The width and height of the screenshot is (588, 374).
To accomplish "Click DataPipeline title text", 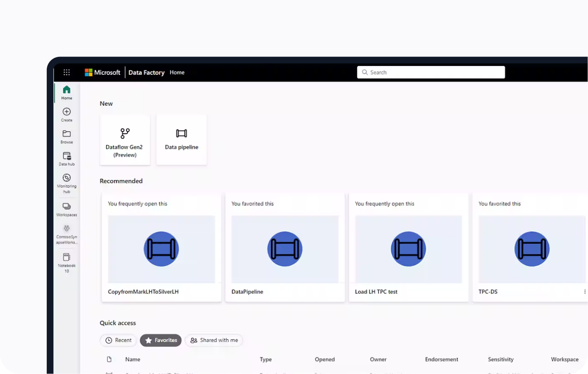I will point(247,291).
